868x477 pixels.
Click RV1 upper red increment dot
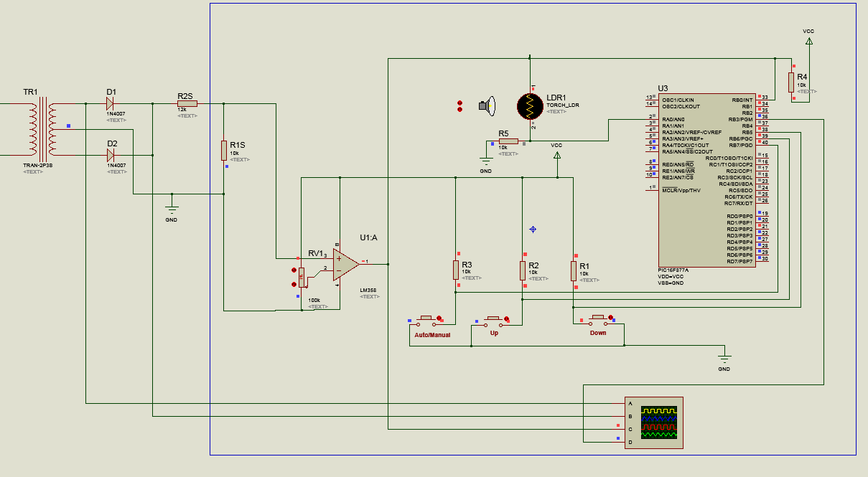(x=294, y=270)
